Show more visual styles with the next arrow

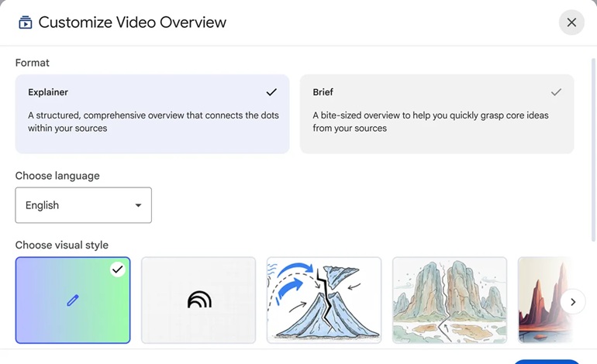coord(573,301)
